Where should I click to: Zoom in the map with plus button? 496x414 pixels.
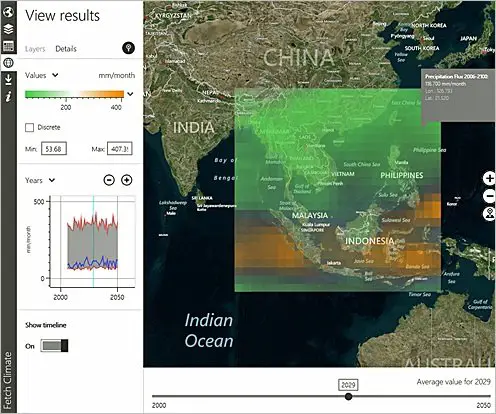tap(489, 179)
